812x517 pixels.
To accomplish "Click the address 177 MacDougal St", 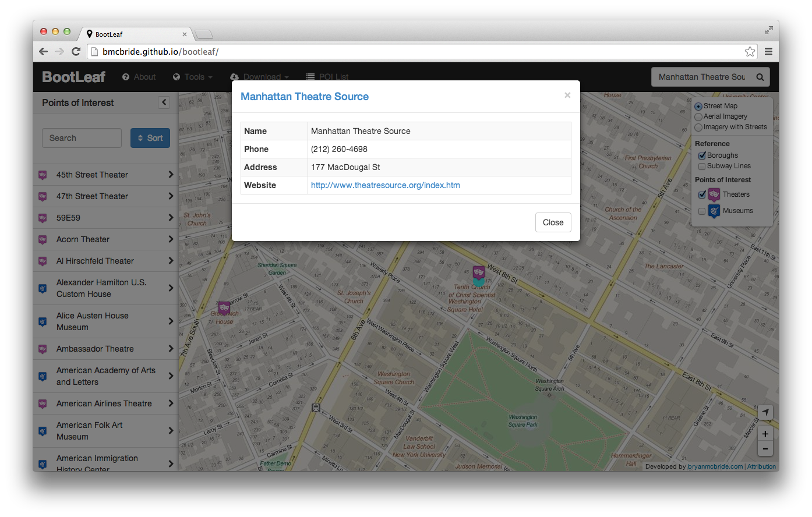I will click(x=345, y=167).
